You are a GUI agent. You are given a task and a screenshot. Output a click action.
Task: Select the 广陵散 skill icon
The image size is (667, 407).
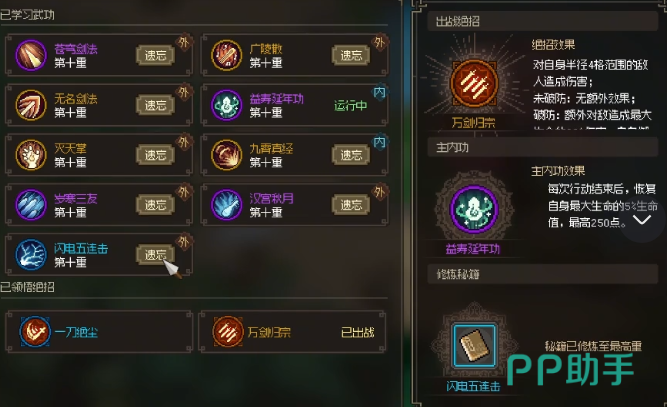pyautogui.click(x=226, y=55)
